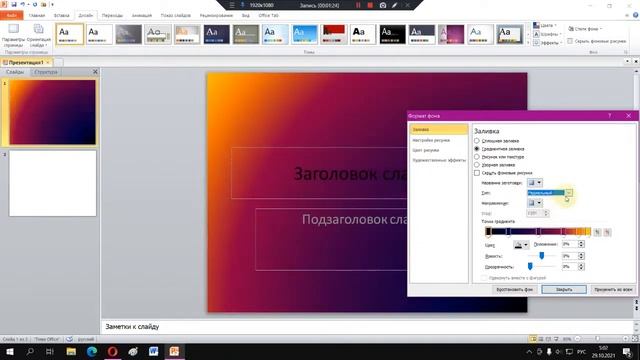Click the Brightness (Яркость) slider handle
This screenshot has width=640, height=360.
pos(542,256)
